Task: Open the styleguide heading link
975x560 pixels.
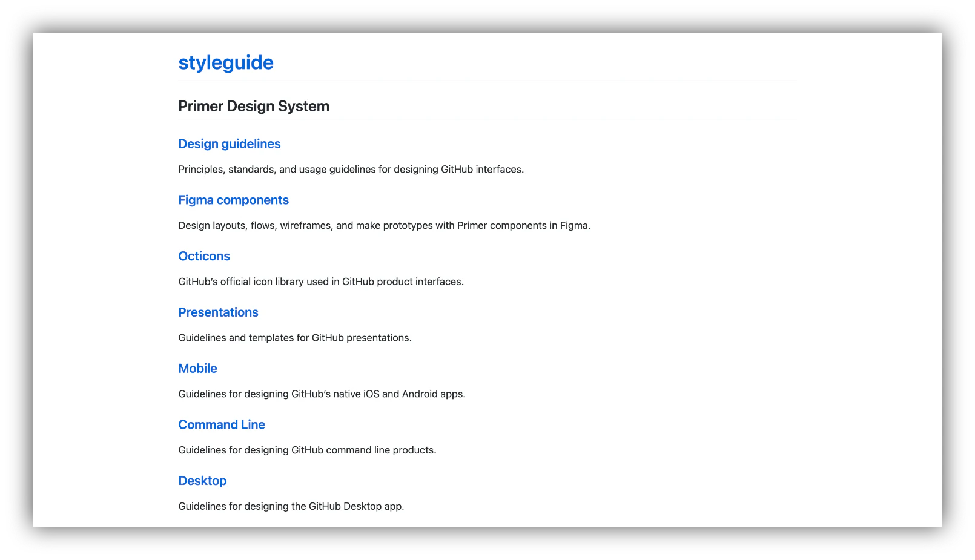Action: 226,63
